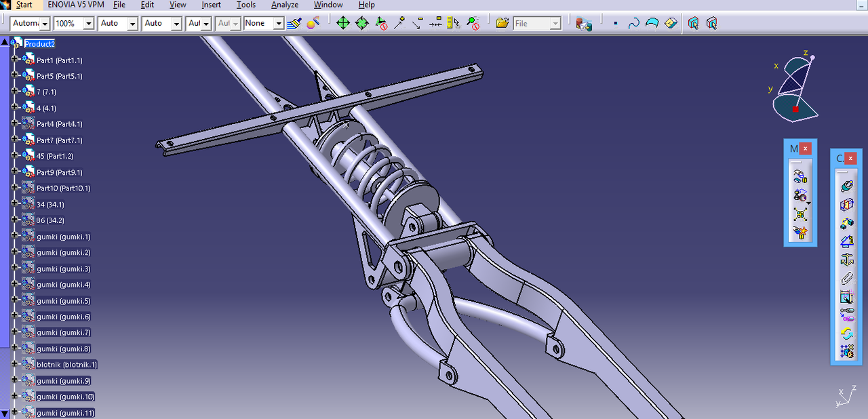This screenshot has height=419, width=868.
Task: Open the Start menu
Action: click(x=24, y=5)
